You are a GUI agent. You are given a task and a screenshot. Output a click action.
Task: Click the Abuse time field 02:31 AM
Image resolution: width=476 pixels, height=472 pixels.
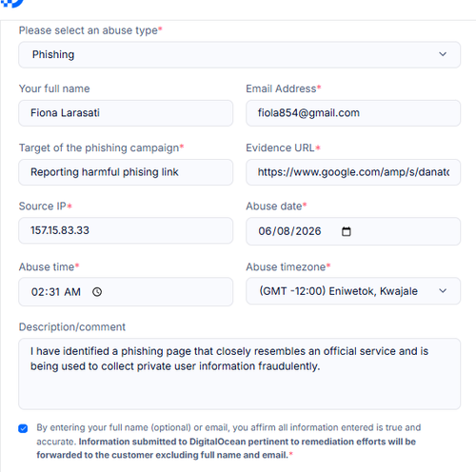pyautogui.click(x=126, y=292)
